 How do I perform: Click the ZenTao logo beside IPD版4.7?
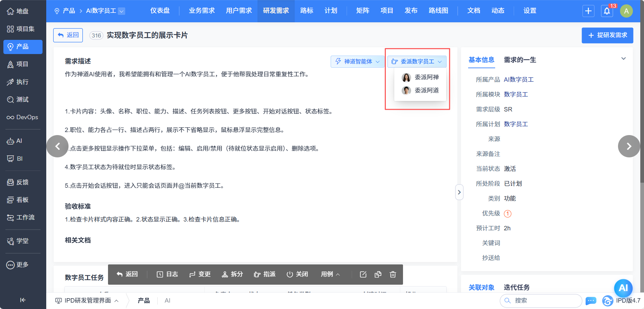(x=608, y=301)
